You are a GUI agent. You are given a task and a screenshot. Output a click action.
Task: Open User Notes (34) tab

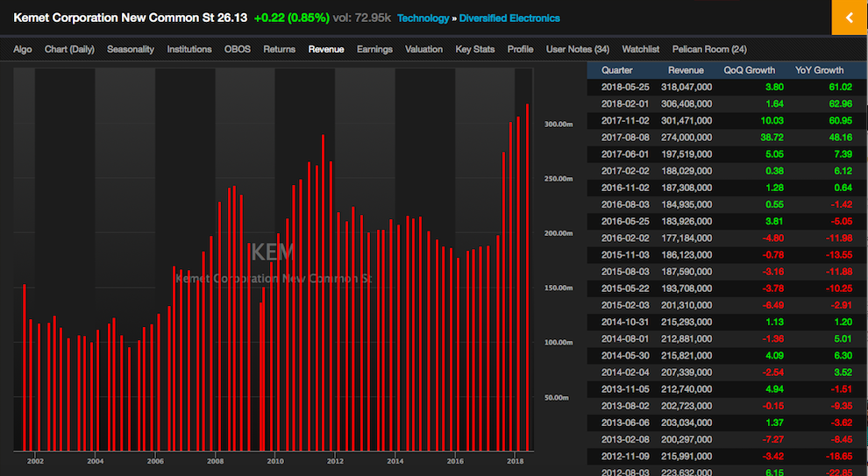pyautogui.click(x=578, y=49)
